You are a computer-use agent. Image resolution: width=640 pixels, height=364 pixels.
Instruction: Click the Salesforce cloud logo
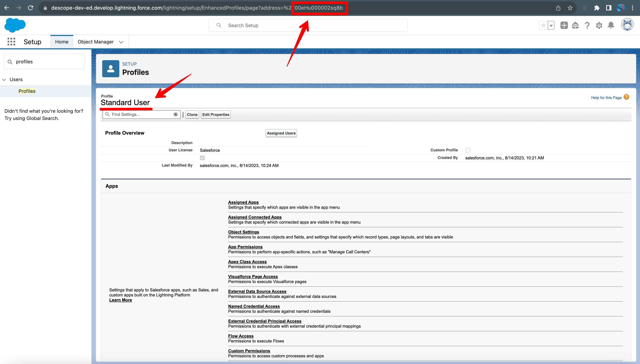coord(15,25)
